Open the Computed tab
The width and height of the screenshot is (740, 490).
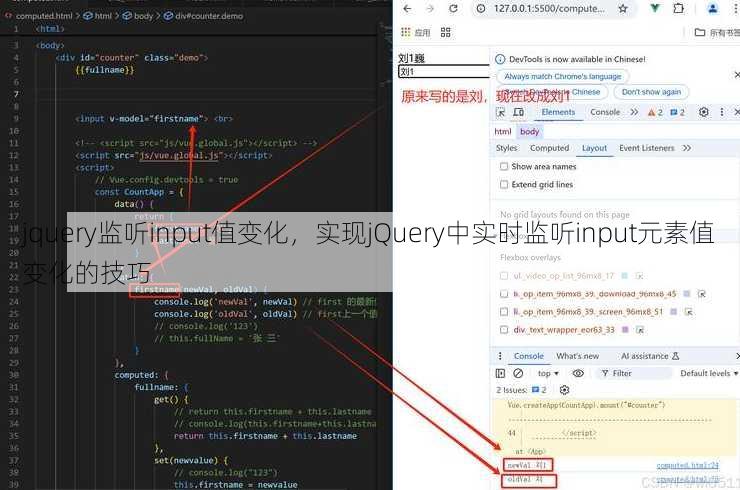(x=549, y=148)
